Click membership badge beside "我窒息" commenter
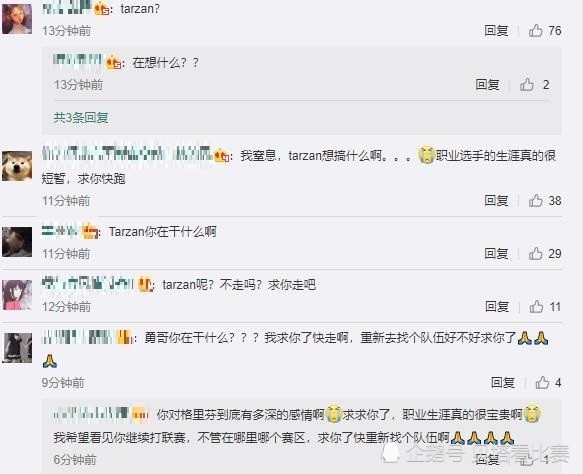 click(221, 155)
